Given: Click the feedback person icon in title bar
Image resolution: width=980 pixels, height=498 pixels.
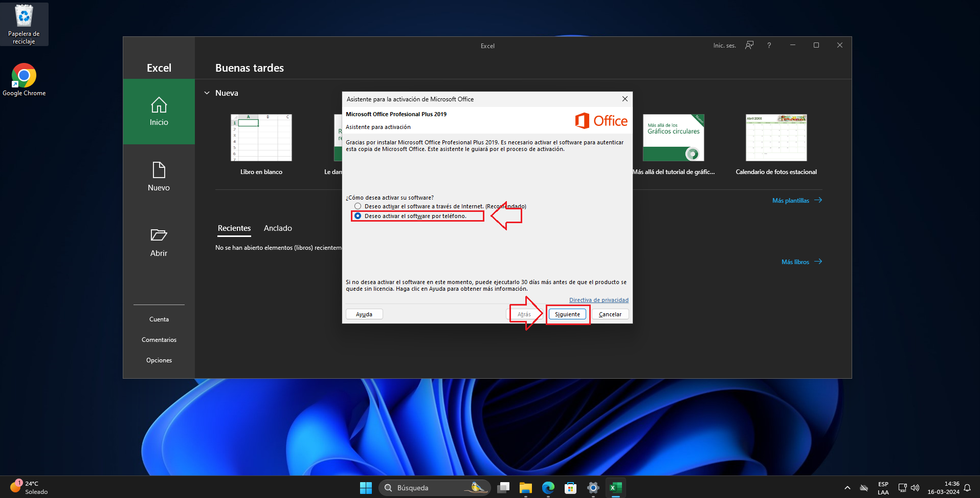Looking at the screenshot, I should 749,45.
